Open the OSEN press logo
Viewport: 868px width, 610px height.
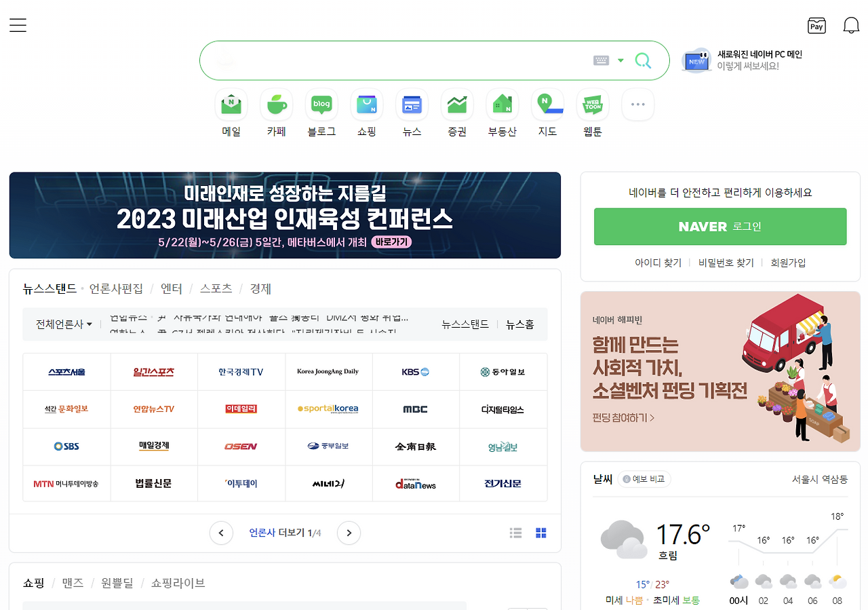coord(241,446)
